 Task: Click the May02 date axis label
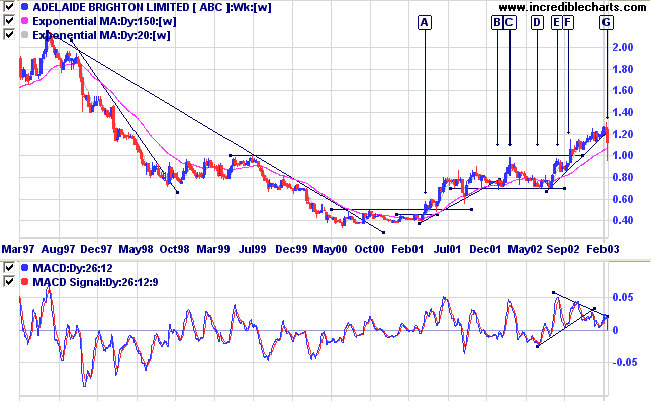(x=525, y=249)
